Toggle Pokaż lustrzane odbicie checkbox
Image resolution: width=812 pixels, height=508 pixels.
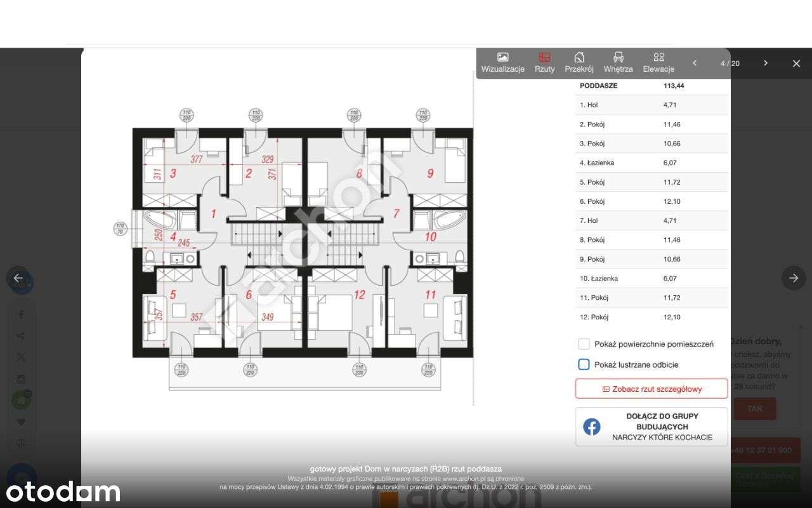click(584, 364)
